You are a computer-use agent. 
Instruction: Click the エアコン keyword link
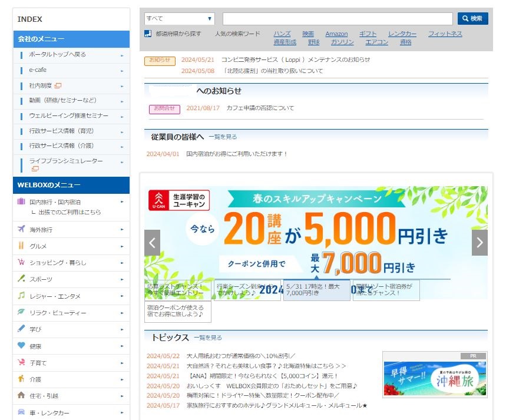[376, 42]
